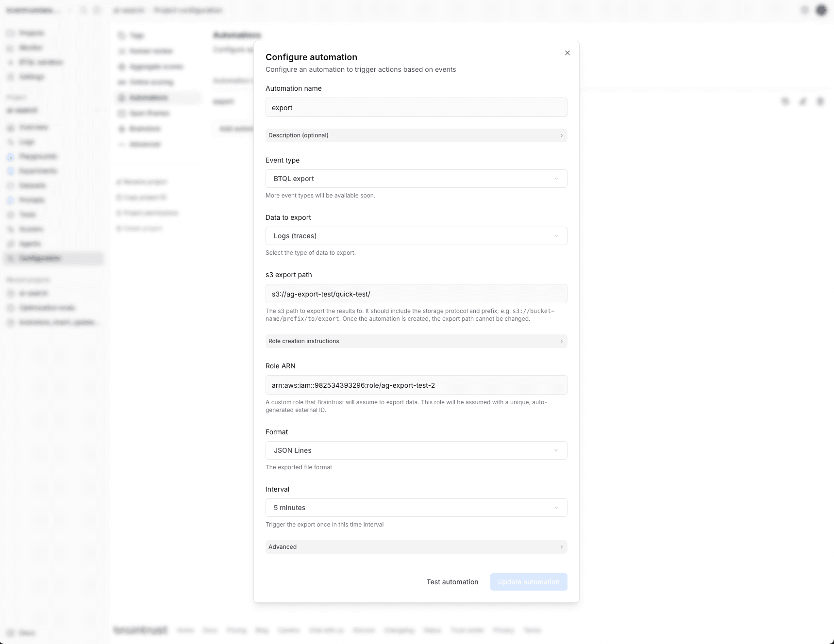The width and height of the screenshot is (834, 644).
Task: Open the Monitor icon in the sidebar
Action: coord(11,48)
